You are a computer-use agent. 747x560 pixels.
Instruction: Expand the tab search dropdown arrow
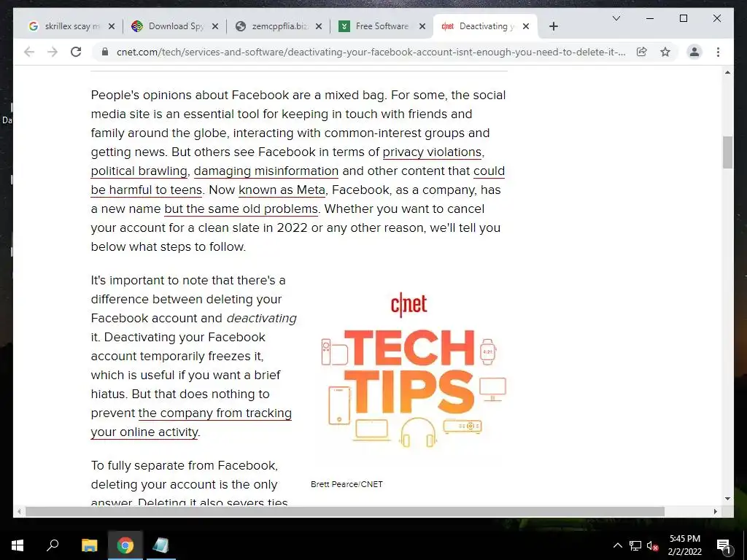(x=616, y=18)
